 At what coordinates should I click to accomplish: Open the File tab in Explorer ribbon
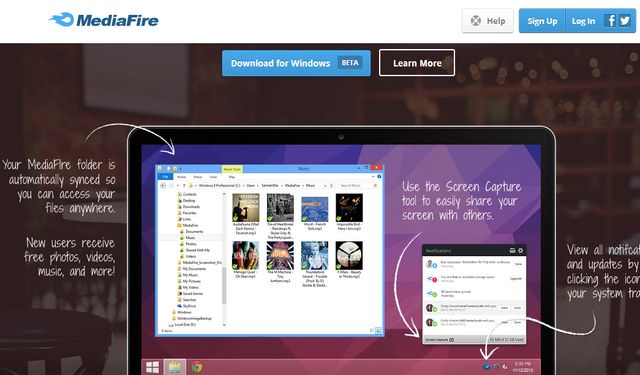pyautogui.click(x=165, y=177)
